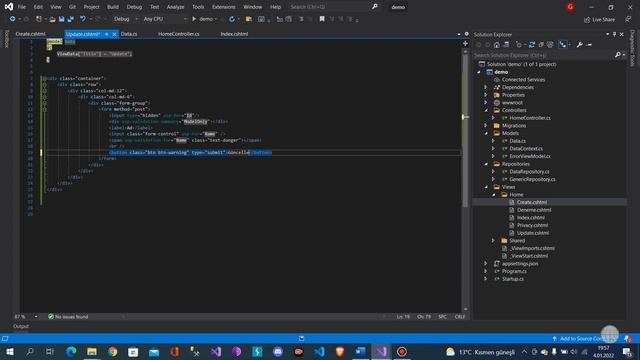Screen dimensions: 640x360
Task: Switch to the Index.cshtml tab
Action: pyautogui.click(x=234, y=34)
